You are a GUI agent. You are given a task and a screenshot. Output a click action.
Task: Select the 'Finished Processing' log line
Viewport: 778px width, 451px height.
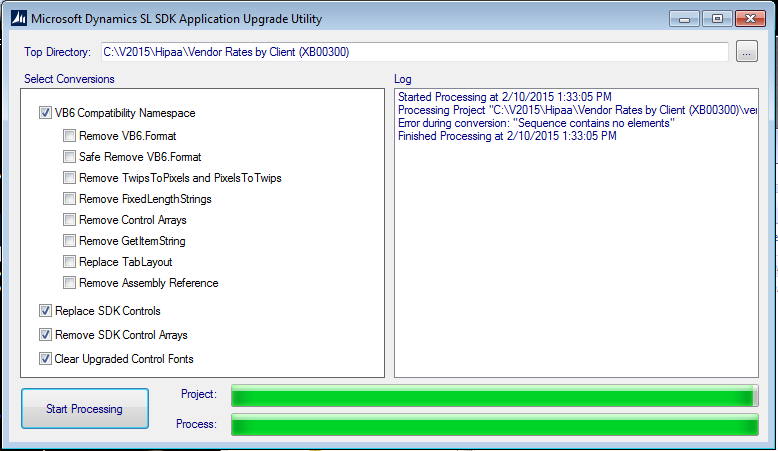507,136
